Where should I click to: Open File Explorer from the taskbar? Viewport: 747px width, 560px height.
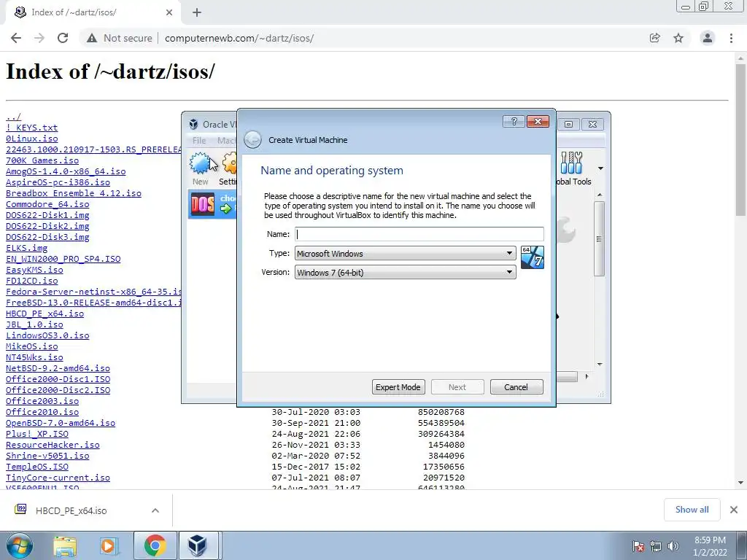[65, 546]
